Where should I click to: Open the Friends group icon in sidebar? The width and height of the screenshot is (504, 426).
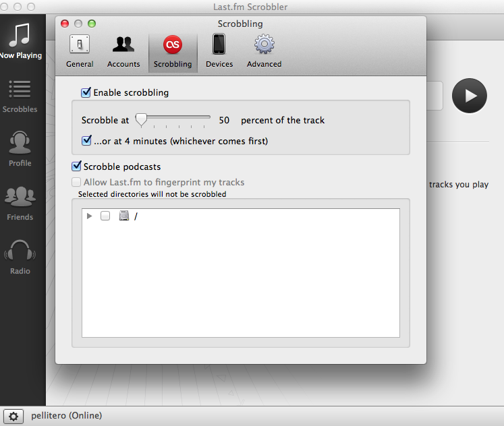click(20, 196)
